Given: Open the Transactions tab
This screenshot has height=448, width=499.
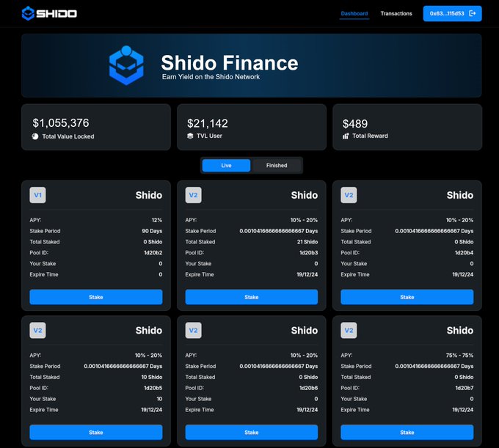Looking at the screenshot, I should (x=396, y=13).
